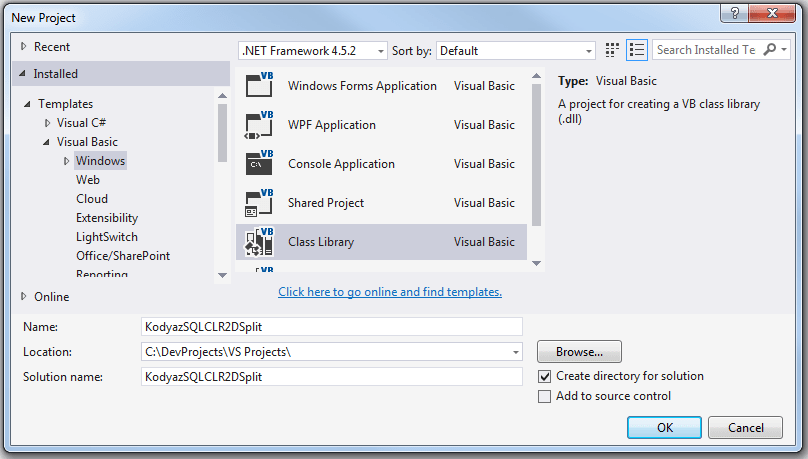Select the Windows category label

point(100,161)
